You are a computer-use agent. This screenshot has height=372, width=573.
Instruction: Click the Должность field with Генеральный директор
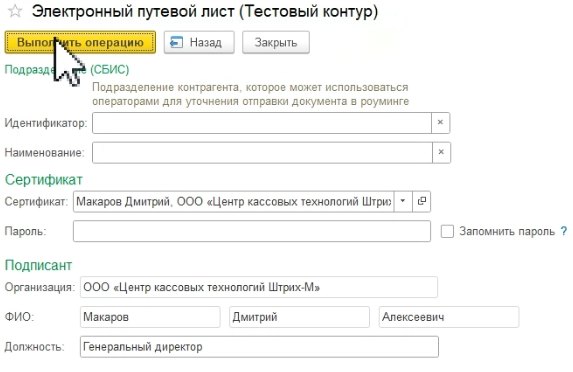pyautogui.click(x=259, y=347)
